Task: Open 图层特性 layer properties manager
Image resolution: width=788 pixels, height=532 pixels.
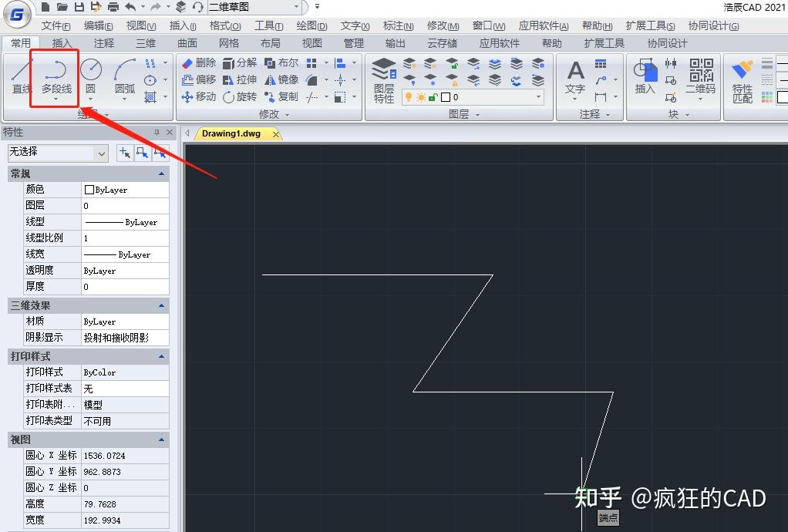Action: [x=384, y=80]
